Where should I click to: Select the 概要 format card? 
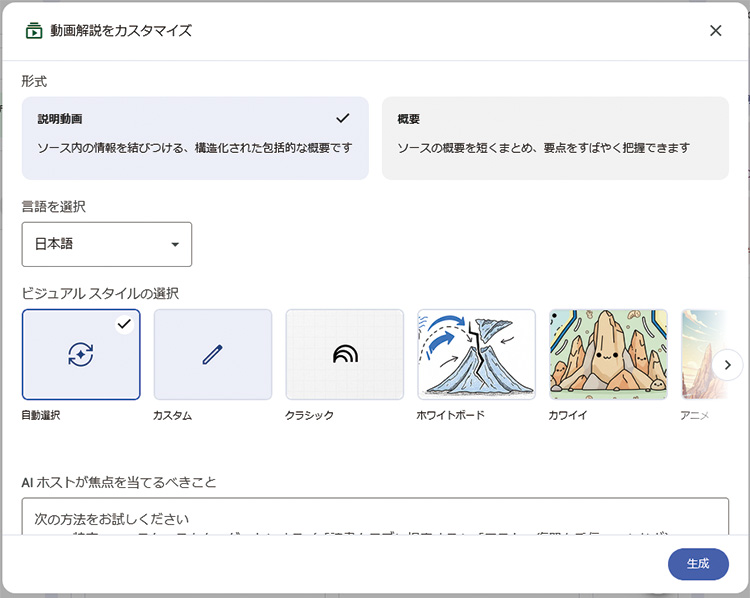coord(555,138)
